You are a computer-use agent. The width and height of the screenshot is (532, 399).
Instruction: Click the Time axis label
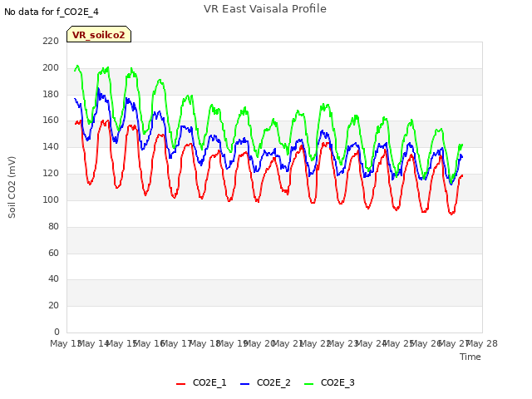(470, 357)
